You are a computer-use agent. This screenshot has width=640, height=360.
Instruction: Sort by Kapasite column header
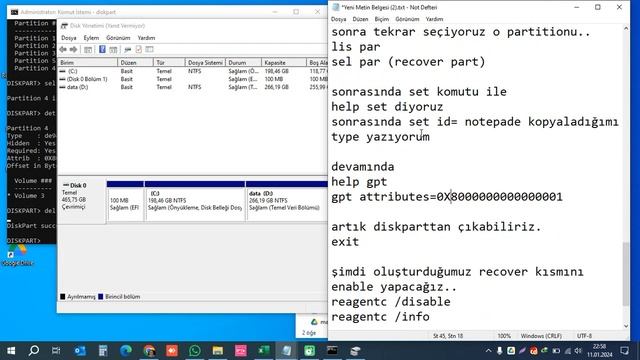284,62
